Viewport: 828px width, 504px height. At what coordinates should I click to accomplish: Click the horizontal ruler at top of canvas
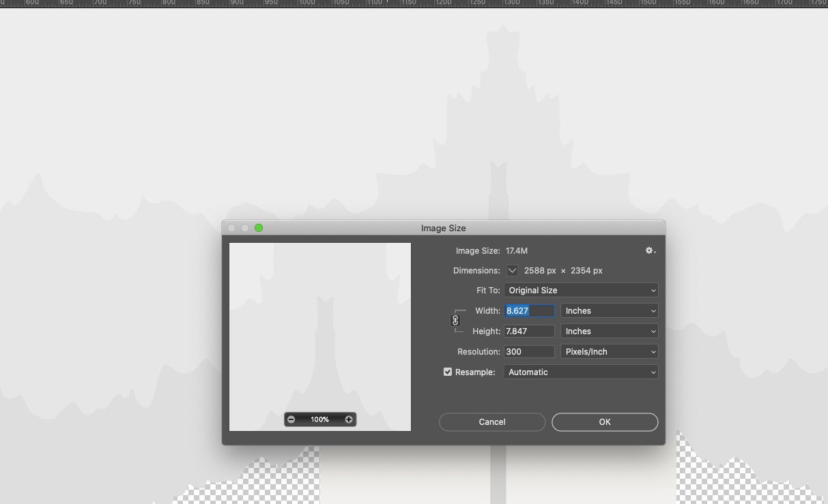414,3
